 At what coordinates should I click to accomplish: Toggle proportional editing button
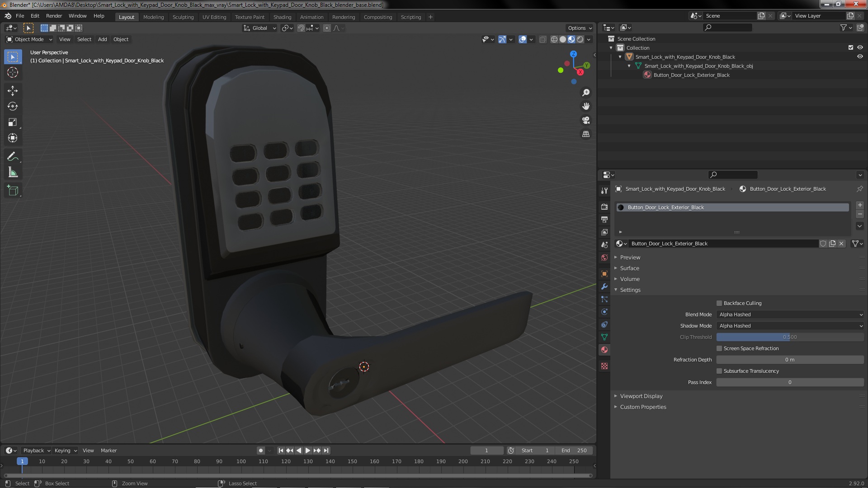tap(327, 28)
